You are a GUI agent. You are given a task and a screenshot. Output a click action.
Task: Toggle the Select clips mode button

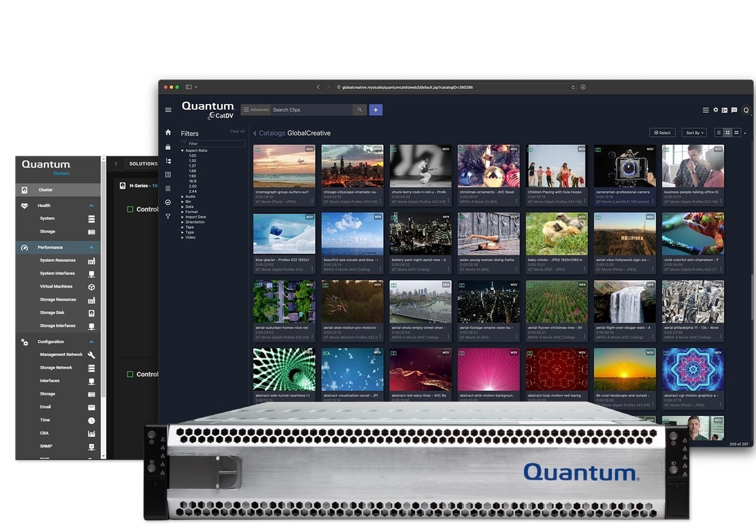click(x=662, y=132)
